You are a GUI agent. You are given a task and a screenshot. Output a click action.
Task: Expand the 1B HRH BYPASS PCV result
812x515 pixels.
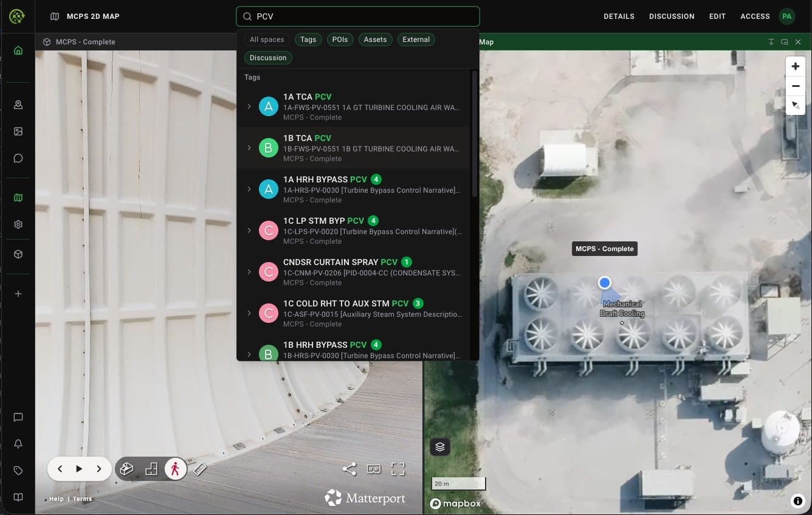click(x=249, y=354)
